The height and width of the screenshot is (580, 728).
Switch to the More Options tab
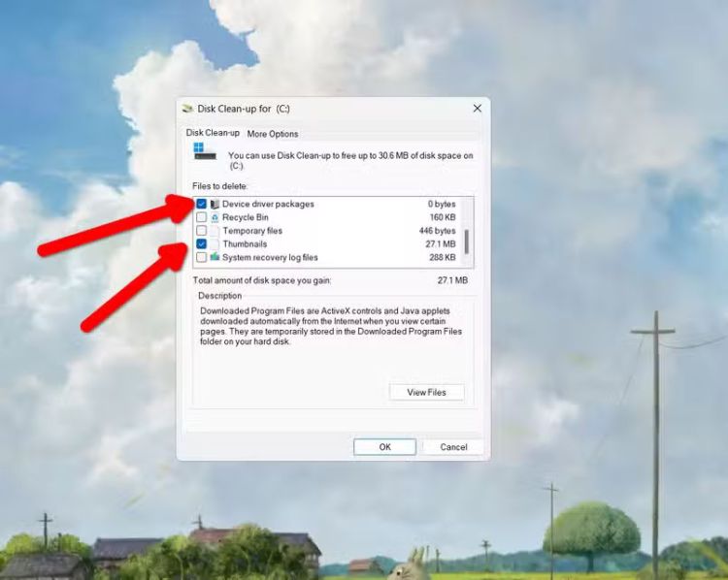tap(273, 134)
